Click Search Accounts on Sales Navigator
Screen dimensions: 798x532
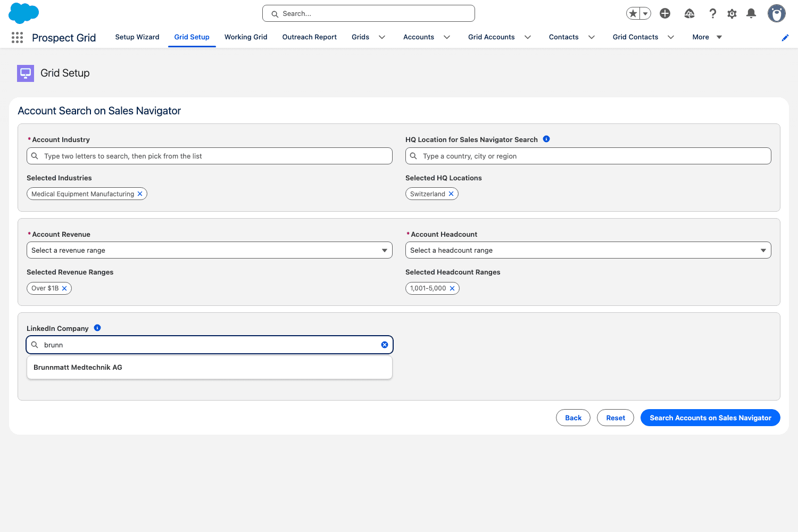pos(710,418)
